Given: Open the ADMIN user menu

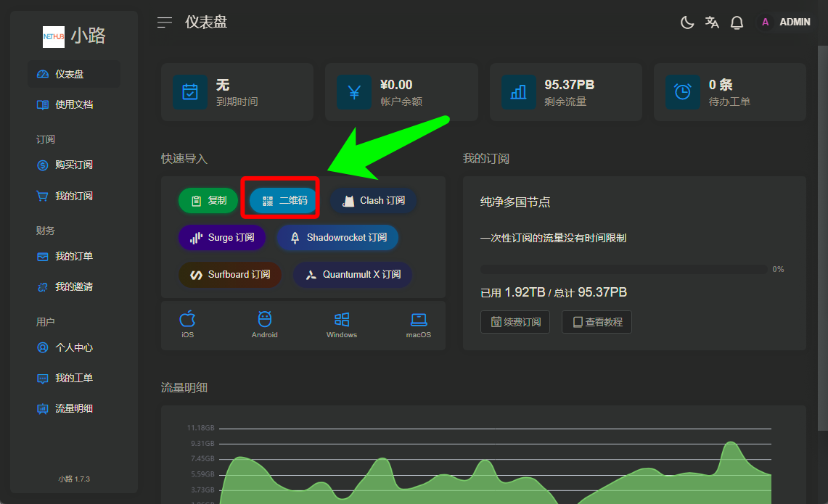Looking at the screenshot, I should click(786, 22).
